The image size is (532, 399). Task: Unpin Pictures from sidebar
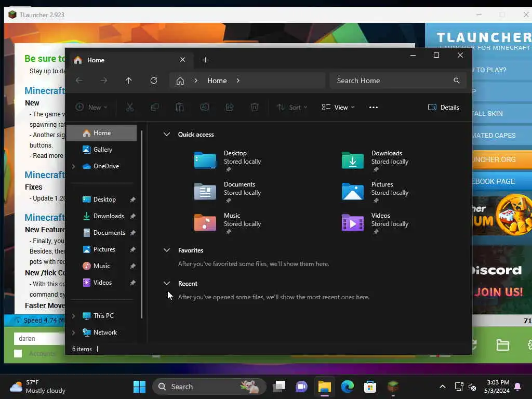coord(132,249)
